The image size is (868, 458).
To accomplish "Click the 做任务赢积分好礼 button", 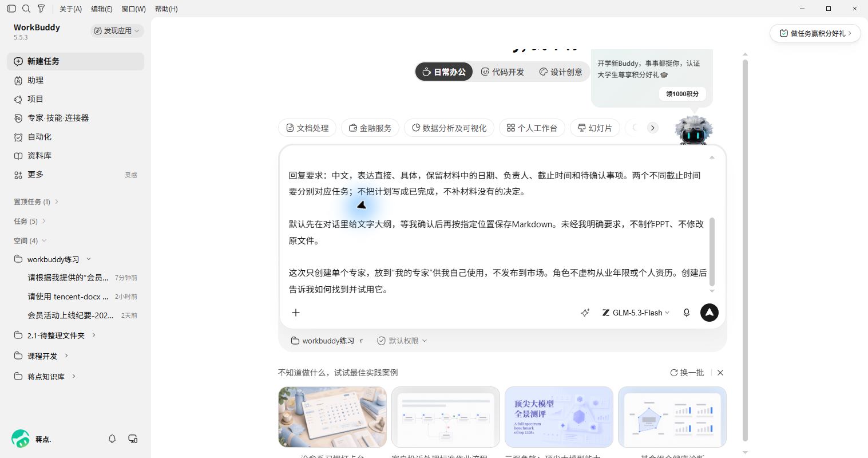I will (815, 33).
